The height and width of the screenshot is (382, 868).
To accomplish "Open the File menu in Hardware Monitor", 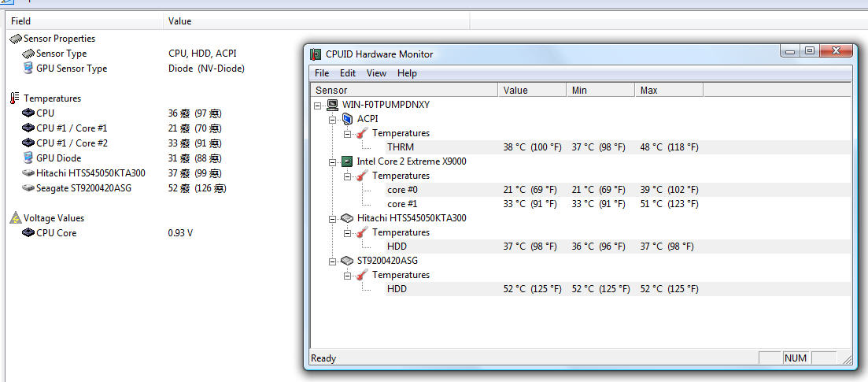I will 322,73.
